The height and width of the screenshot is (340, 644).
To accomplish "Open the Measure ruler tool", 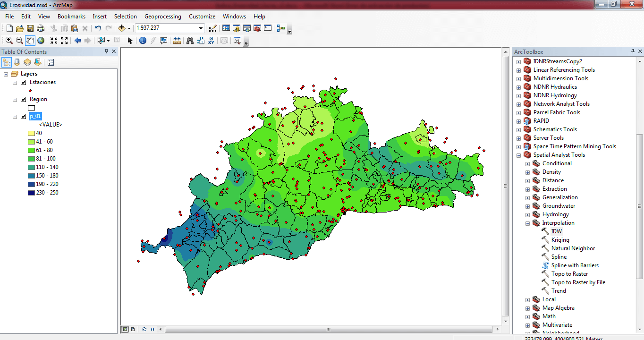I will pyautogui.click(x=177, y=41).
